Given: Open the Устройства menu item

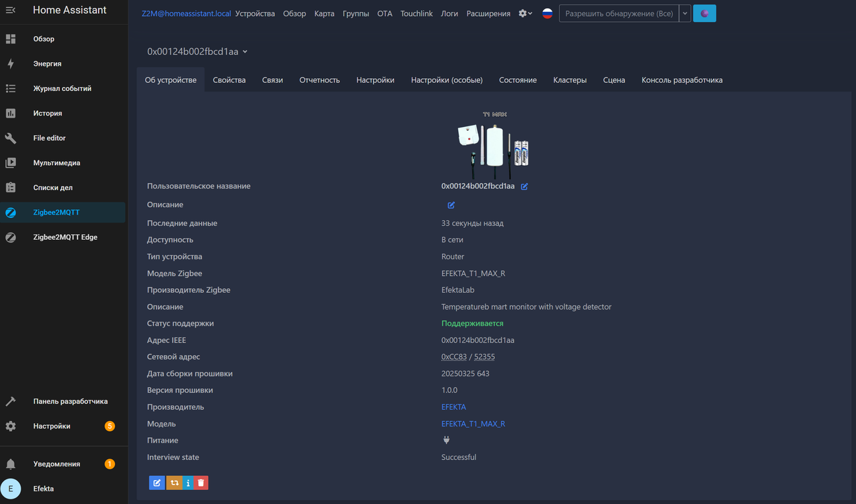Looking at the screenshot, I should 255,13.
